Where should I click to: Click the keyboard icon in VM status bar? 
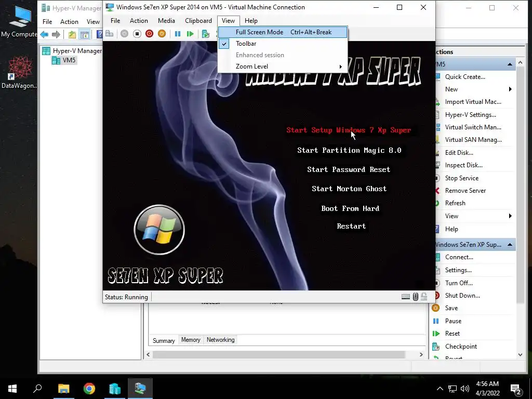(405, 297)
